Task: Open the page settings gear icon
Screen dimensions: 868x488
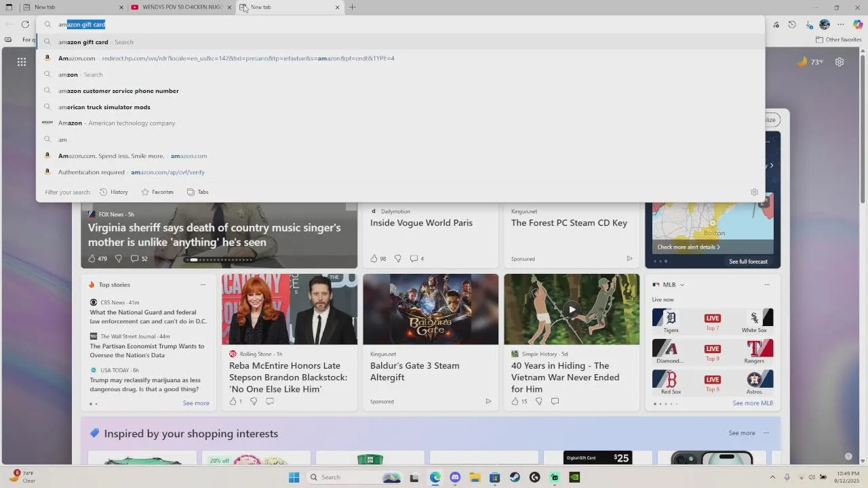Action: [x=840, y=62]
